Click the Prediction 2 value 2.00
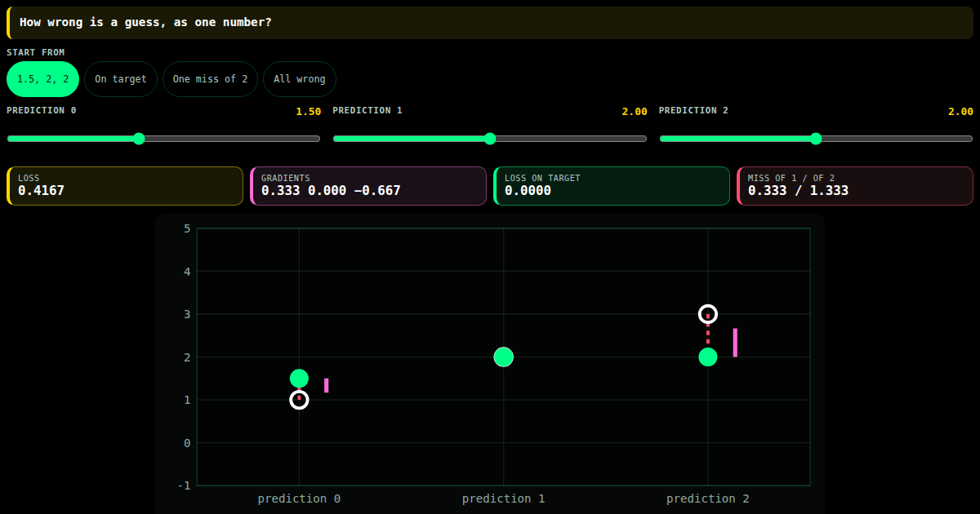Screen dimensions: 980x514 960,112
